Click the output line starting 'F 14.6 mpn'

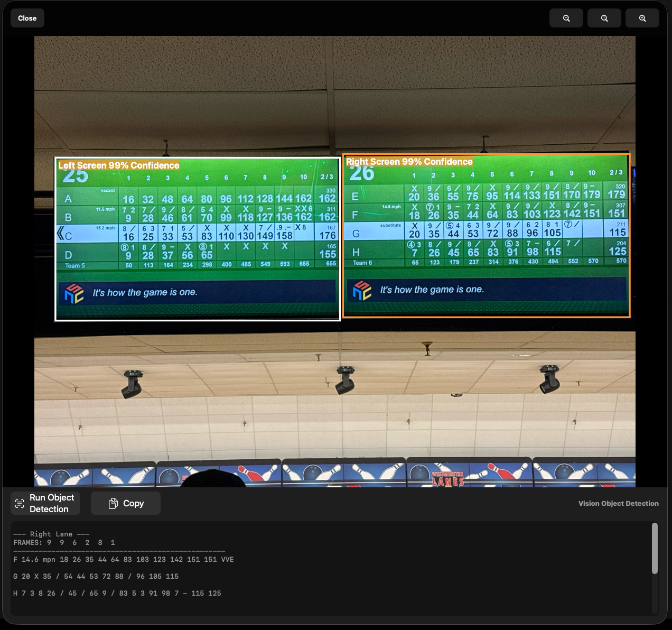pos(124,559)
